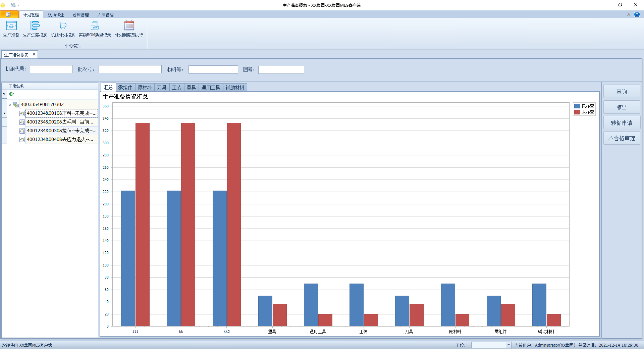Open quick access toolbar dropdown arrow

[x=18, y=5]
